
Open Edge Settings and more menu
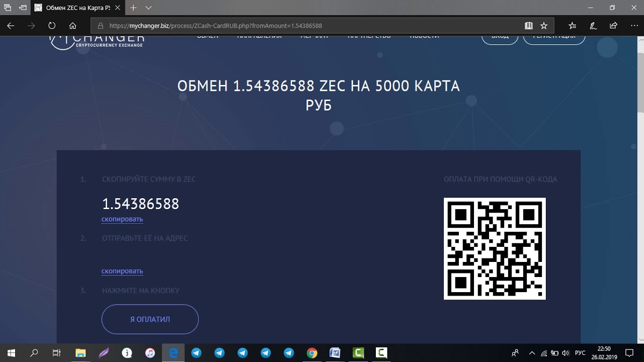point(633,26)
